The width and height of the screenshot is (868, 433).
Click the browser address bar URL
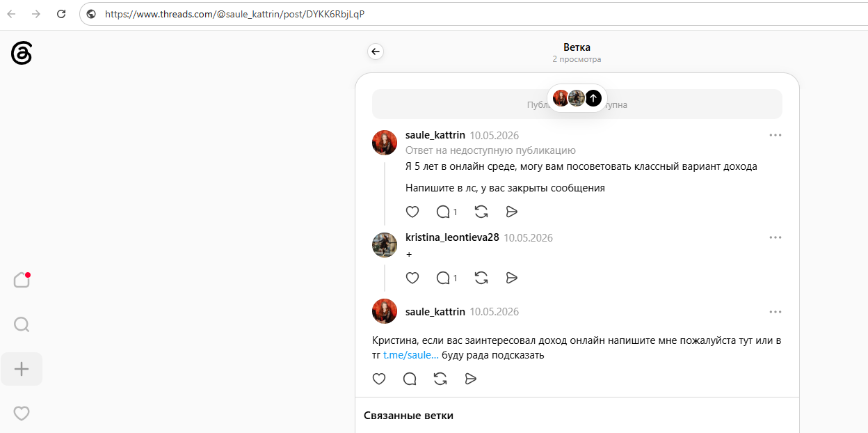coord(234,14)
